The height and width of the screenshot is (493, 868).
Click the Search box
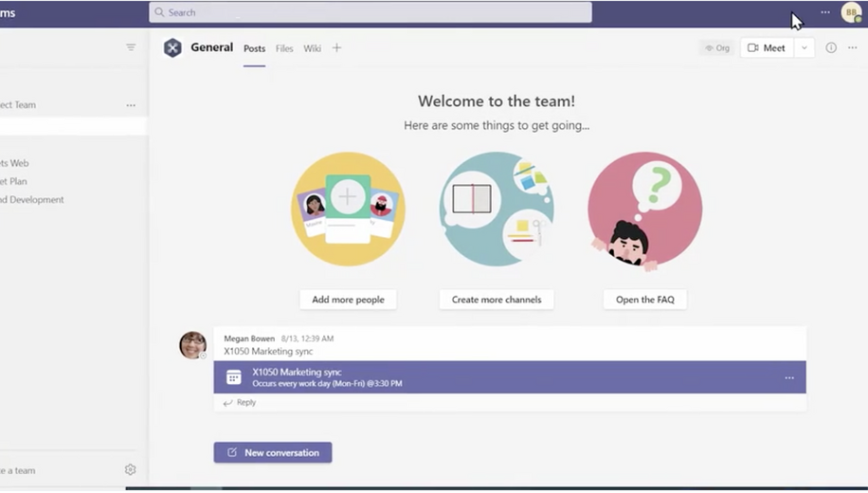(x=370, y=12)
